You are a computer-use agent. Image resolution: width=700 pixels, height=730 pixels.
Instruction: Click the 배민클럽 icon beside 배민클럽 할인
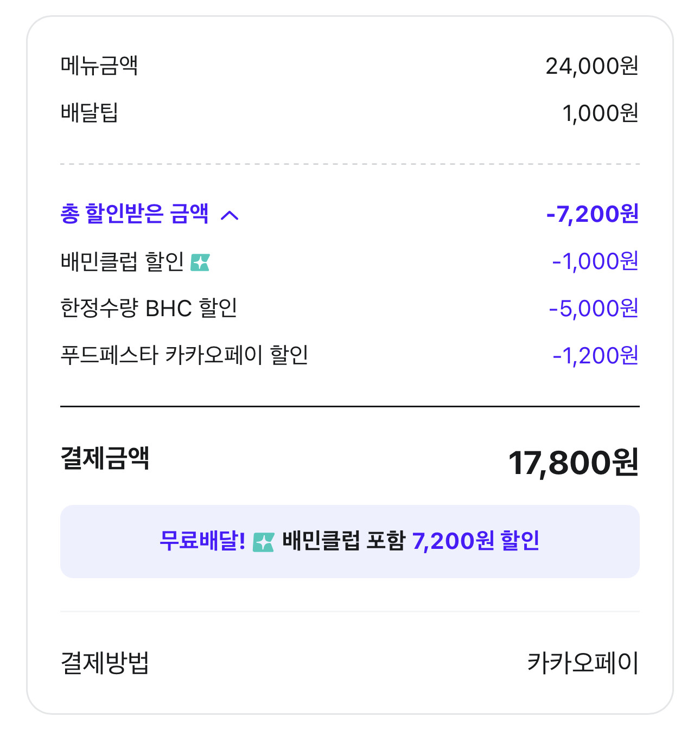[x=200, y=262]
